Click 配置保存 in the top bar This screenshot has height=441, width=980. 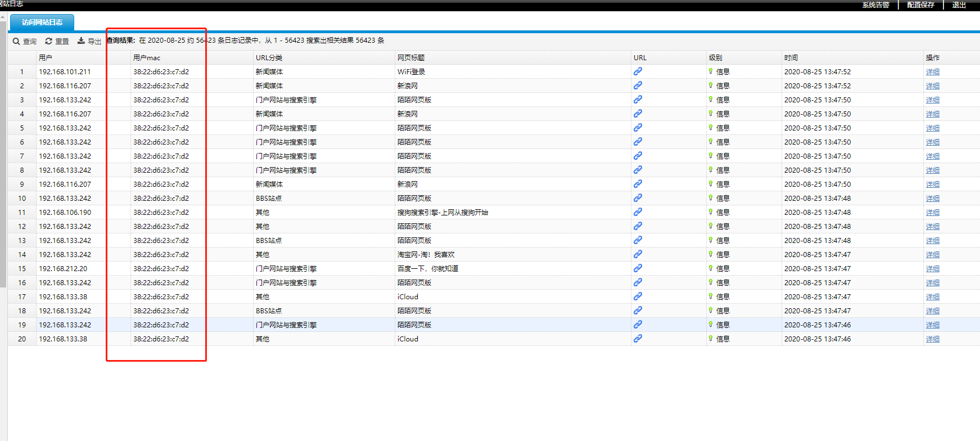[920, 5]
